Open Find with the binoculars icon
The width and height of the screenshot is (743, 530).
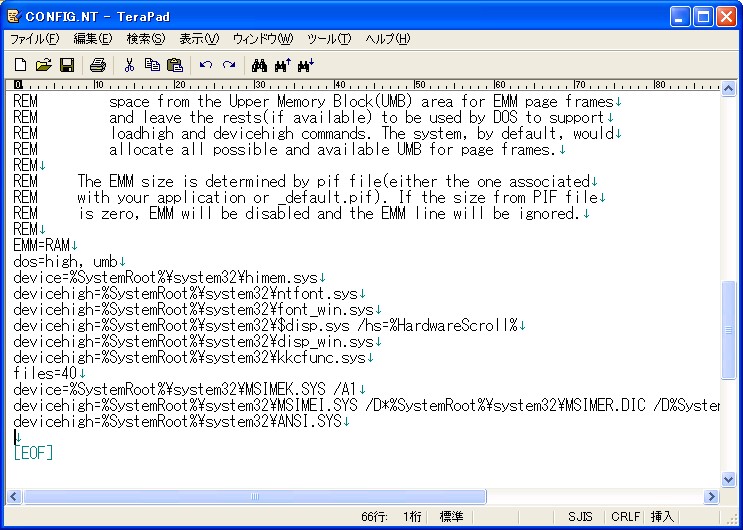pyautogui.click(x=259, y=65)
